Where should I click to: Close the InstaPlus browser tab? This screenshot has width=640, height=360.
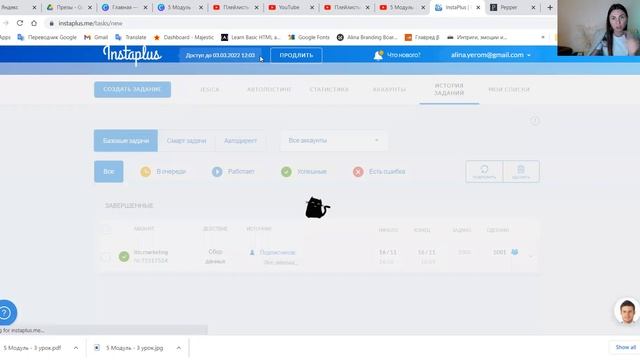[478, 7]
